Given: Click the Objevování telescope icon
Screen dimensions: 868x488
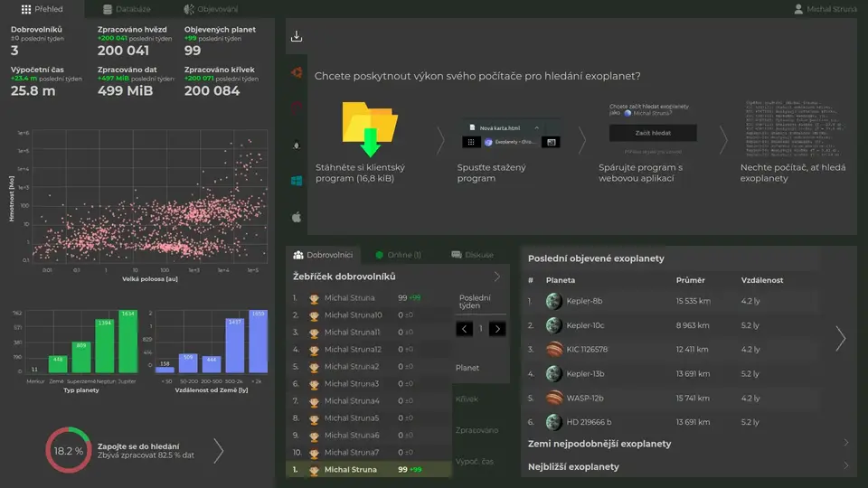Looking at the screenshot, I should tap(189, 9).
